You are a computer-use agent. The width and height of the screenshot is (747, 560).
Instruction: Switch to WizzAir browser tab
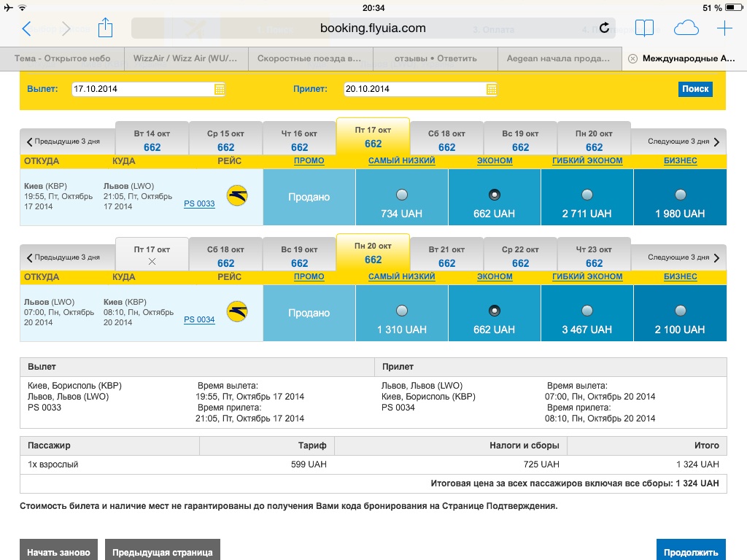click(x=186, y=58)
